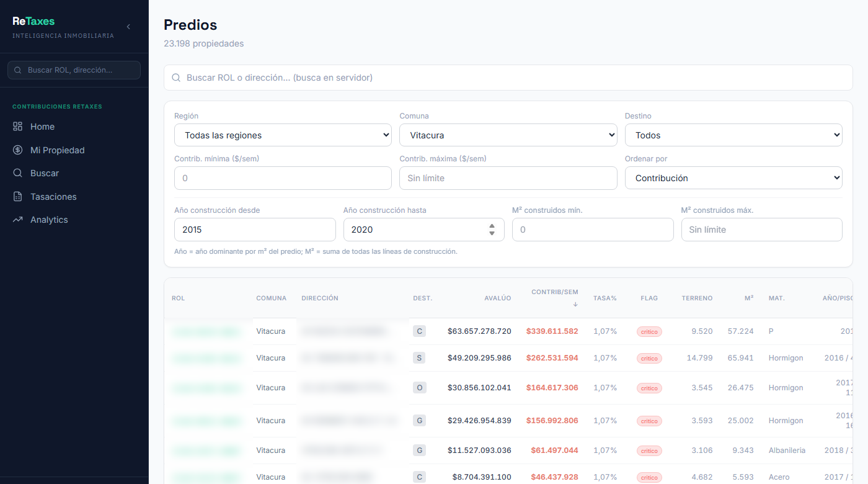Click the Analytics trend icon

17,220
